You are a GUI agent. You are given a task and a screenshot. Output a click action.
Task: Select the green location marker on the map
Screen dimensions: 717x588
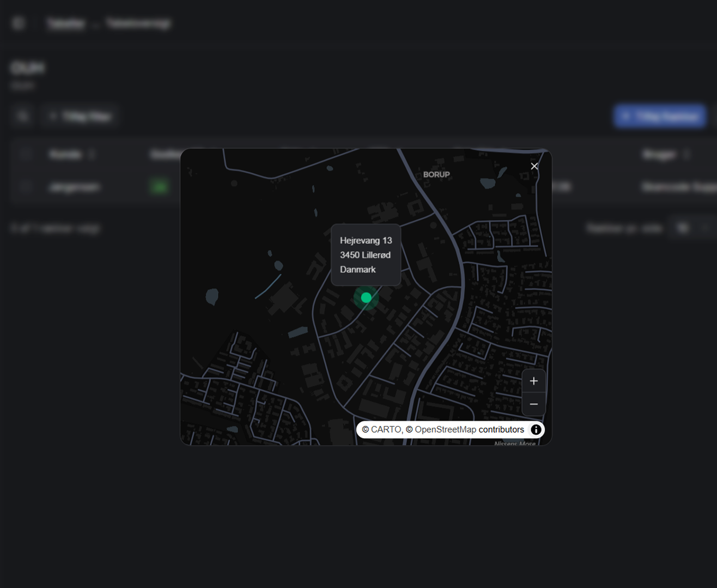coord(366,298)
